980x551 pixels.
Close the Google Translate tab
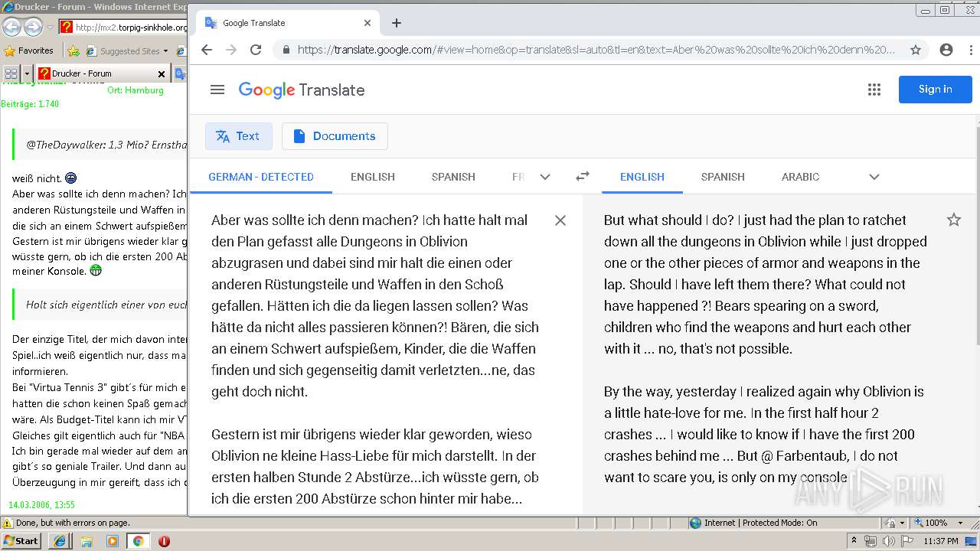367,23
